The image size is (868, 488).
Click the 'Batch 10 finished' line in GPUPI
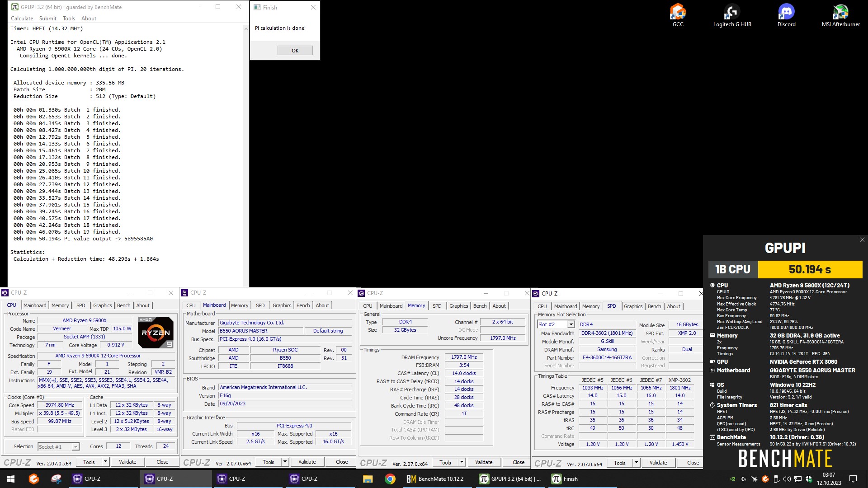tap(67, 171)
